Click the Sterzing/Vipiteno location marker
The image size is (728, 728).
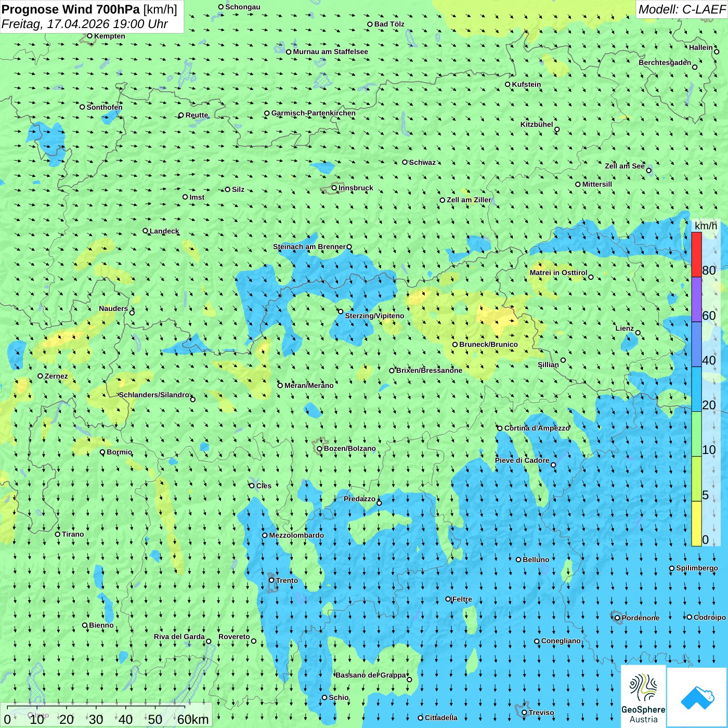(341, 311)
